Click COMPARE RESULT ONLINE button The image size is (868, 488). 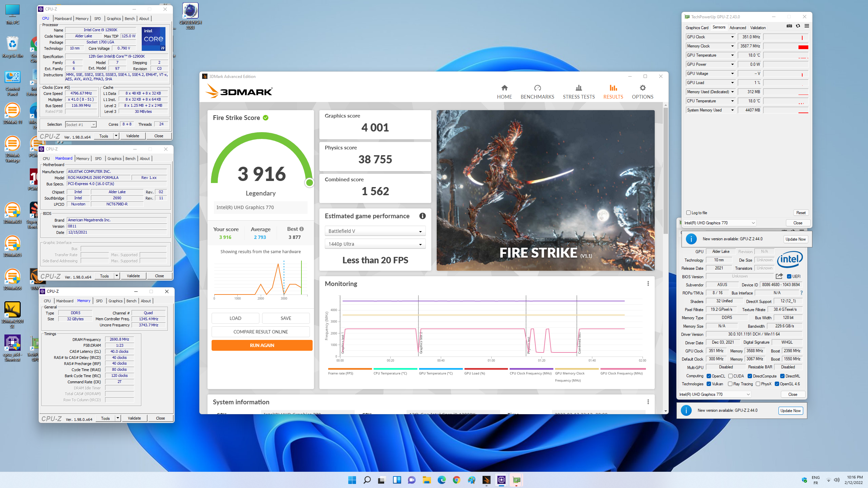point(260,332)
